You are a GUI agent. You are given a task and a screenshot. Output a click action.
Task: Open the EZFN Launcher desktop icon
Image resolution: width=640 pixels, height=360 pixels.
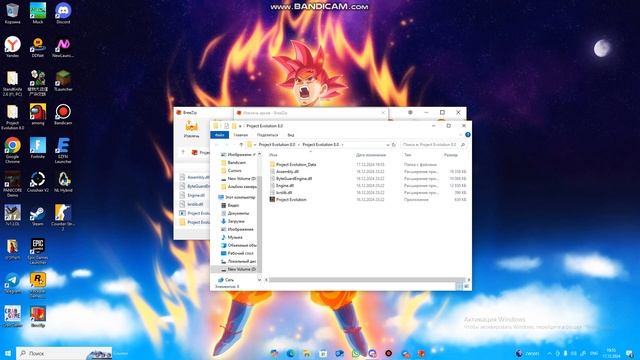(63, 150)
